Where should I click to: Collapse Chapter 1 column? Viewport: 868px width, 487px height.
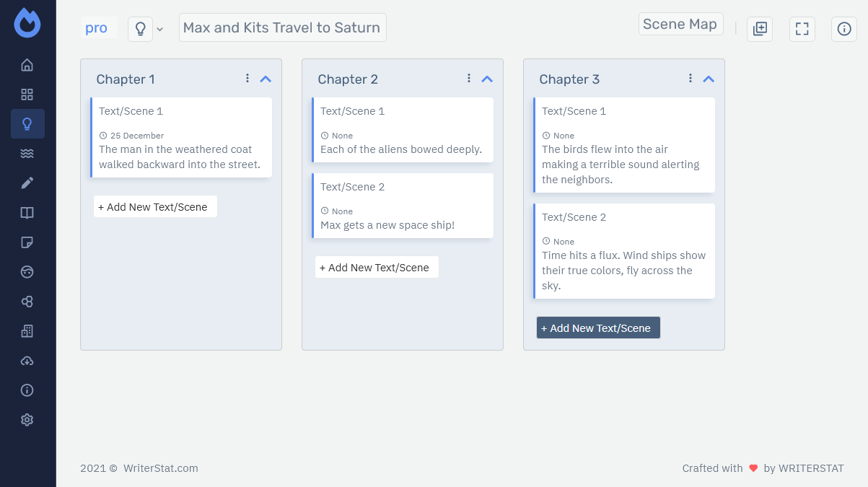(x=266, y=79)
